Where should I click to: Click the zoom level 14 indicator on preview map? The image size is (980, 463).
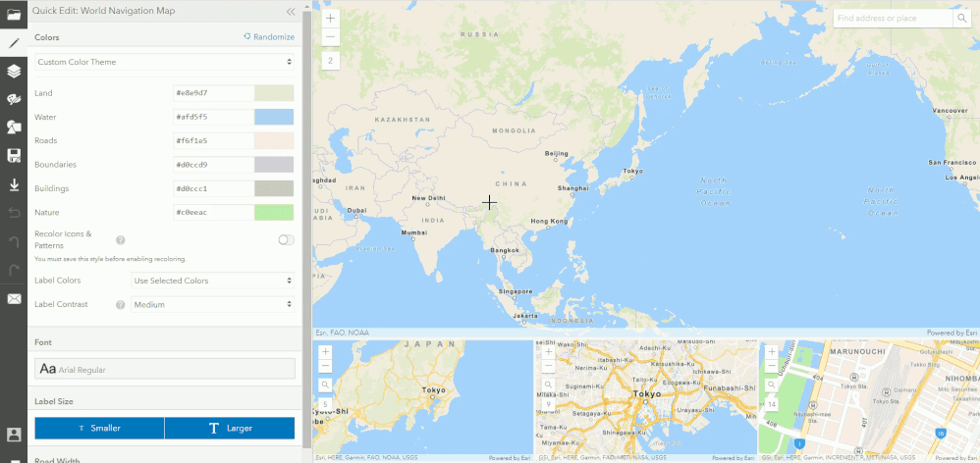772,404
